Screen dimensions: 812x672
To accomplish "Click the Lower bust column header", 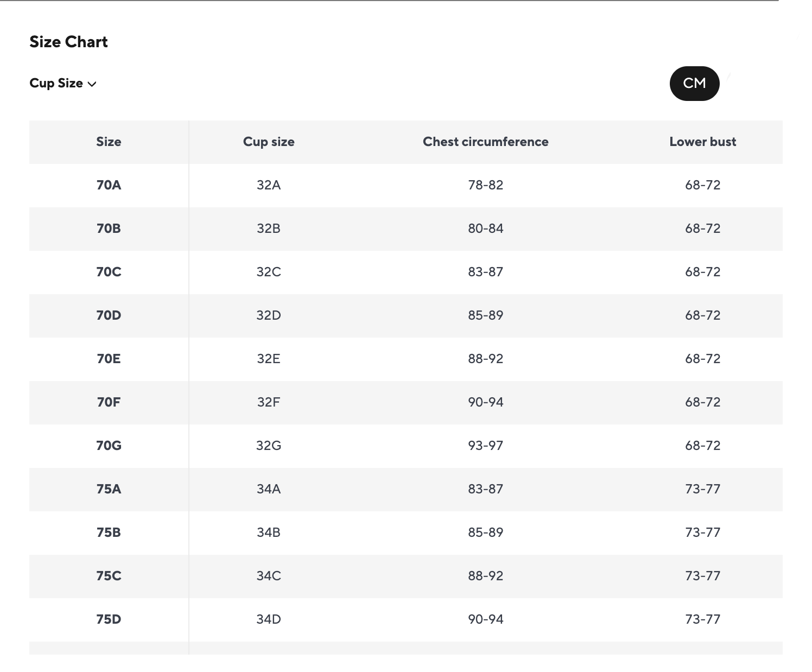I will coord(703,142).
